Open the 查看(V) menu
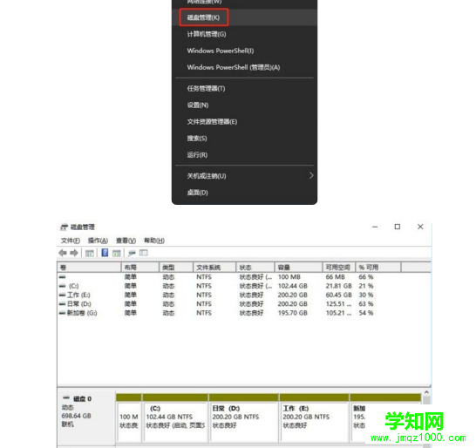The image size is (476, 448). 126,241
